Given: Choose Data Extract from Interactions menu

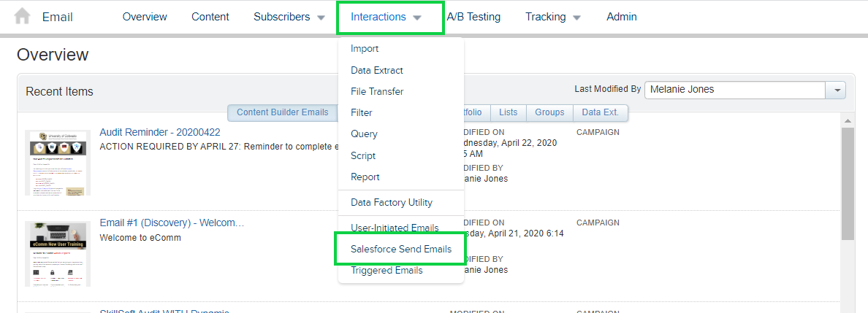Looking at the screenshot, I should [376, 70].
